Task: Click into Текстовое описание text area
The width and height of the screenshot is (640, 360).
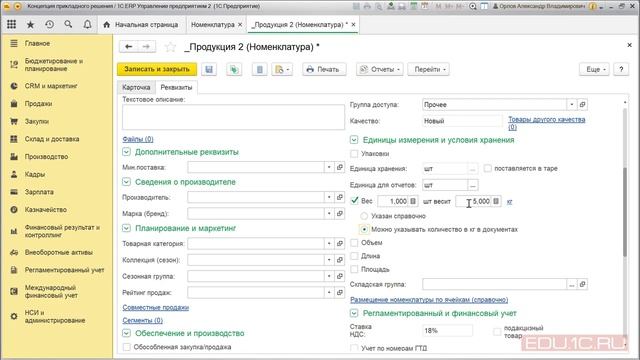Action: pos(233,117)
